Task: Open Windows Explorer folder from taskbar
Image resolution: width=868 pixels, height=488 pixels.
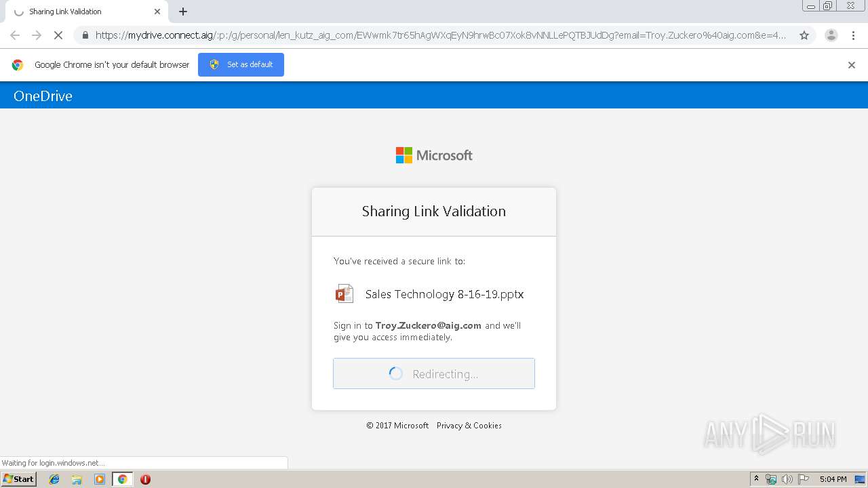Action: coord(77,479)
